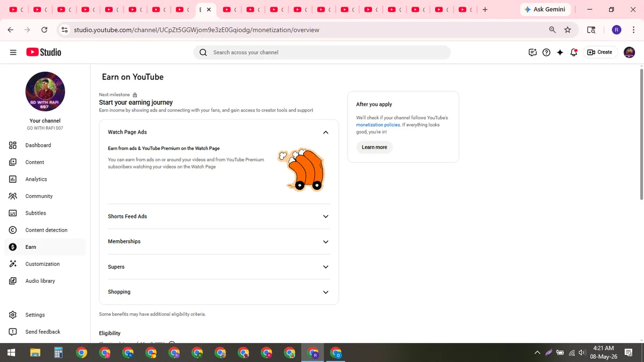Open Content detection in the sidebar
This screenshot has width=644, height=362.
point(45,230)
